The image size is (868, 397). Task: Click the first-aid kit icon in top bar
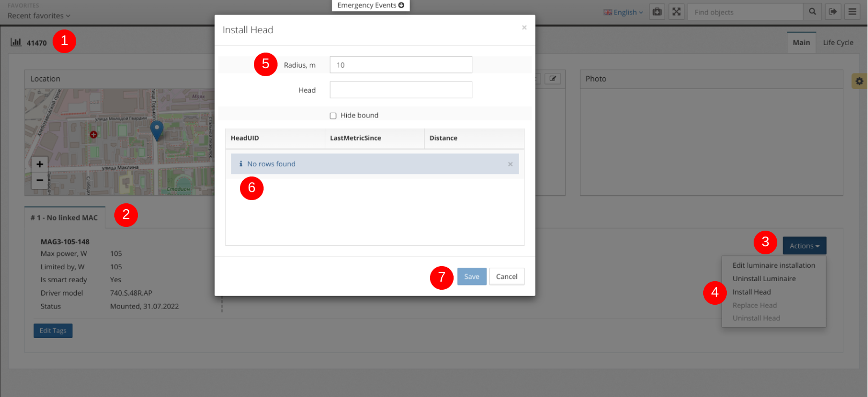pyautogui.click(x=657, y=12)
